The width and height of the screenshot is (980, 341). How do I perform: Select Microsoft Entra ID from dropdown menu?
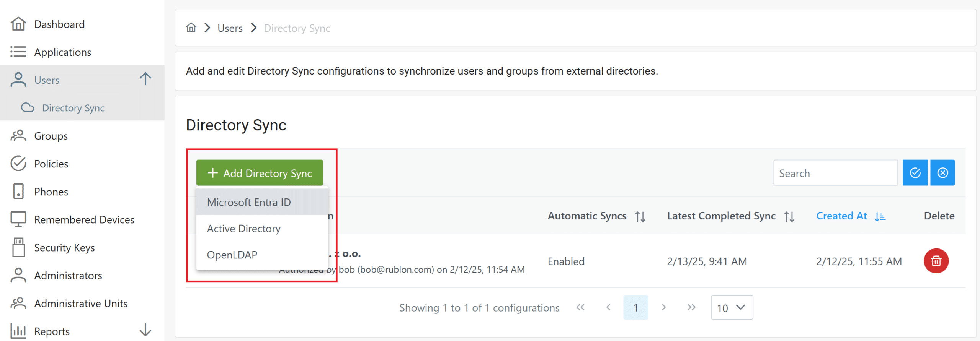click(x=249, y=202)
